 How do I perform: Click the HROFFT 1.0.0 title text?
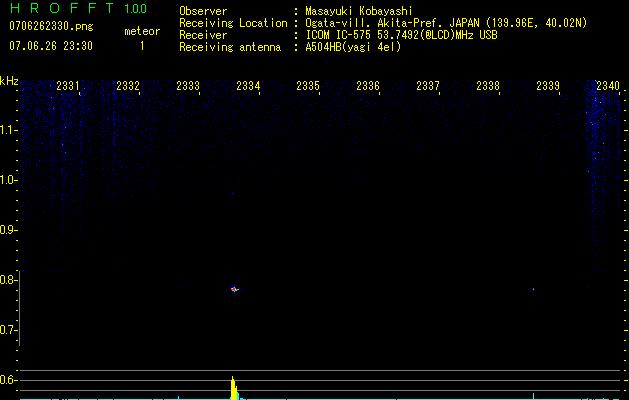click(79, 8)
